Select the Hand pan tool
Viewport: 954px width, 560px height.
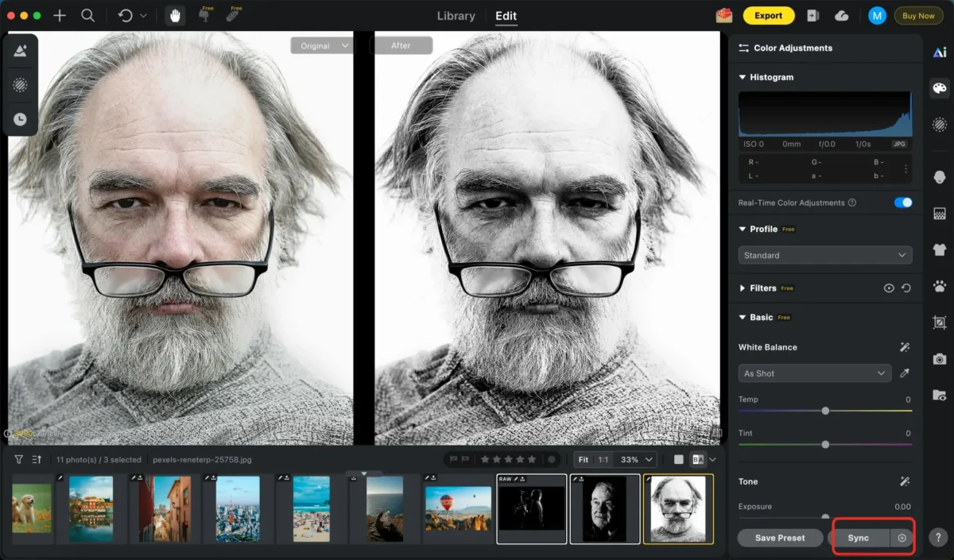175,16
